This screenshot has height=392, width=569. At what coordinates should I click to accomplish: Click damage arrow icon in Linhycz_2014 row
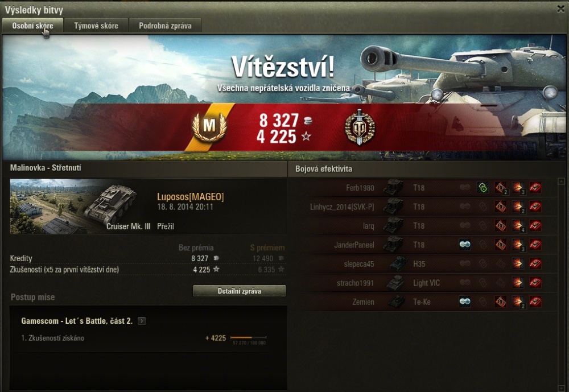pos(518,207)
